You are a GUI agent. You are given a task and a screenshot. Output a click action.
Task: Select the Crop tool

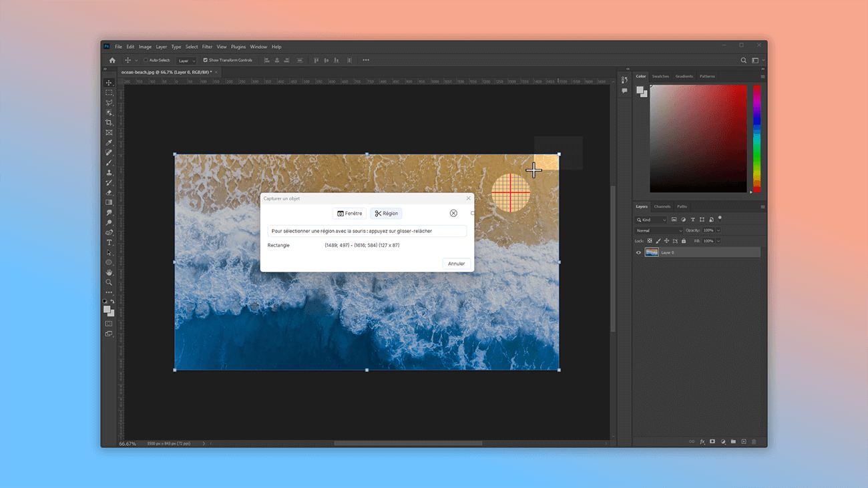pos(109,123)
